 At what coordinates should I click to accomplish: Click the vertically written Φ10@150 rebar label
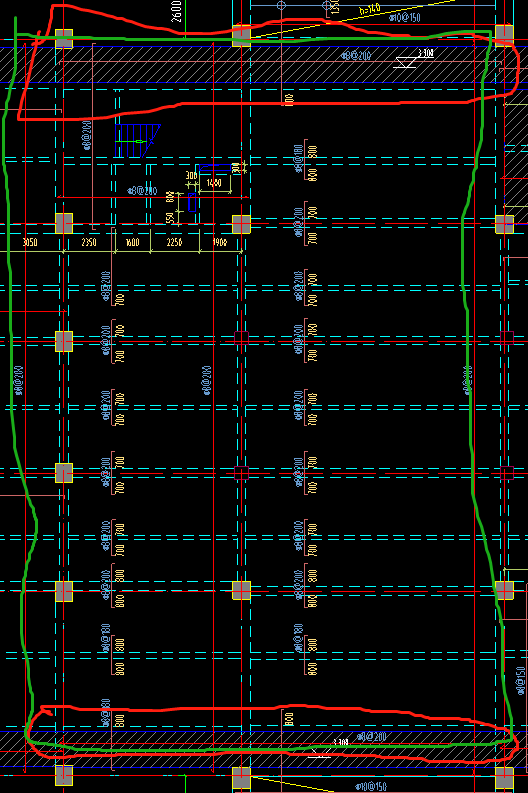pyautogui.click(x=521, y=680)
